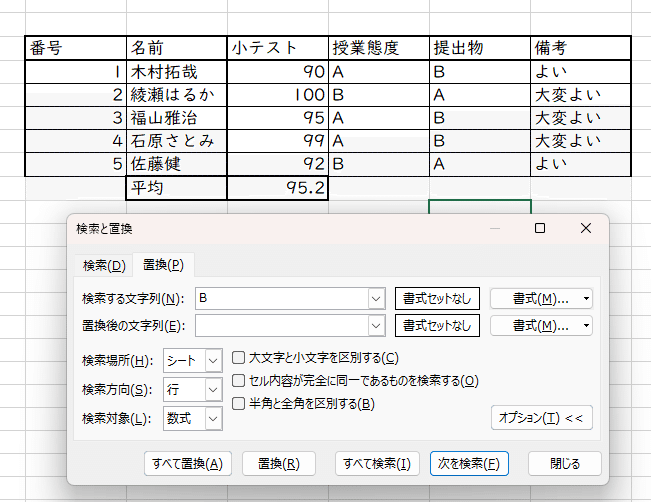Screen dimensions: 651x502
Task: Select 備考 cell よい in 木村拓哉 row
Action: coord(581,72)
